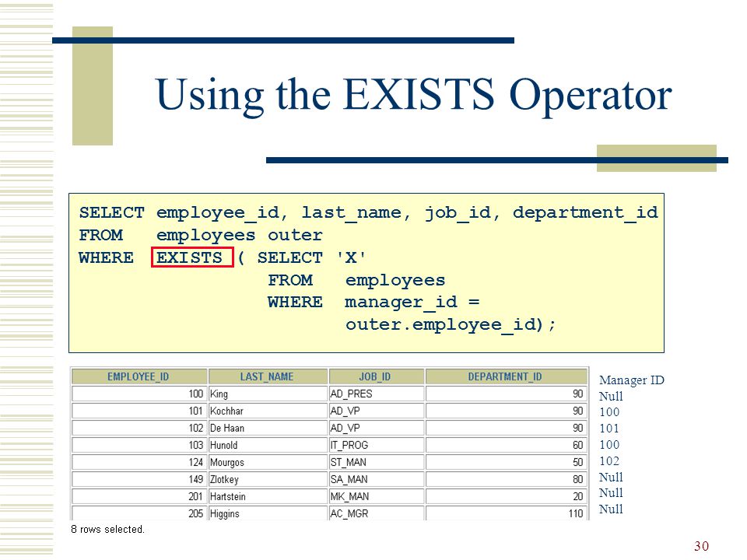
Task: Click 'outer.employee_id);' in the SQL code
Action: click(x=451, y=325)
